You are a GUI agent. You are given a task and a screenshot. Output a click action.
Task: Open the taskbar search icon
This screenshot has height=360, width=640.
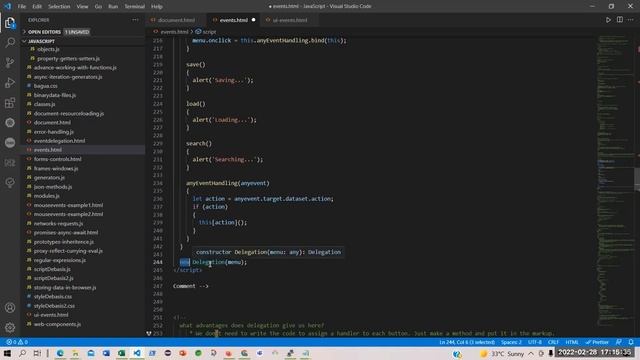point(22,353)
